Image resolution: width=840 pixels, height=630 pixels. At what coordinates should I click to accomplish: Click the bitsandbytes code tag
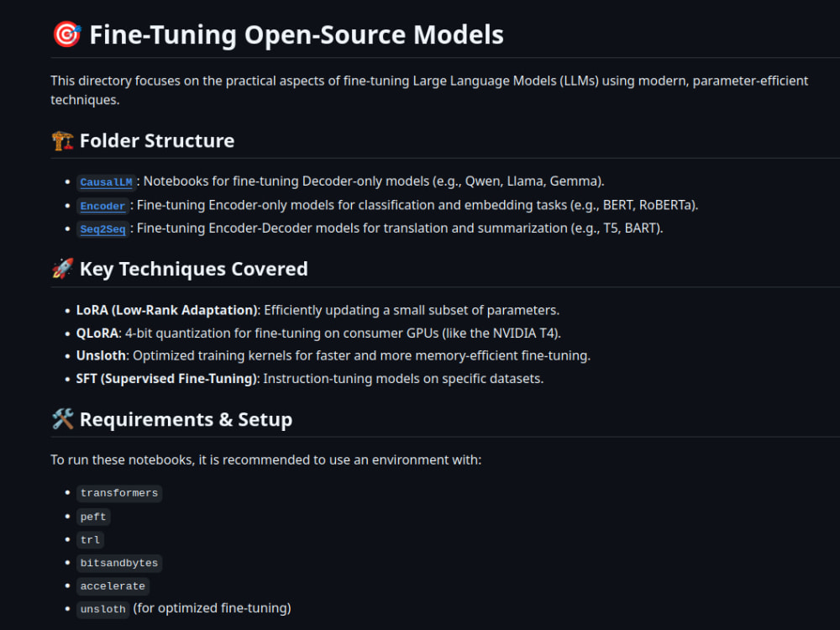tap(119, 563)
